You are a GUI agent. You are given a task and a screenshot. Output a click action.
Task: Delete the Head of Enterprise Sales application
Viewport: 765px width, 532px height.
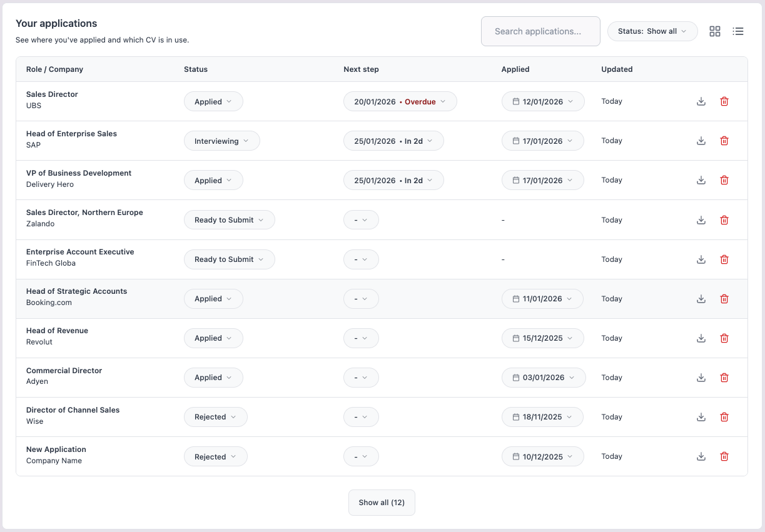(724, 141)
